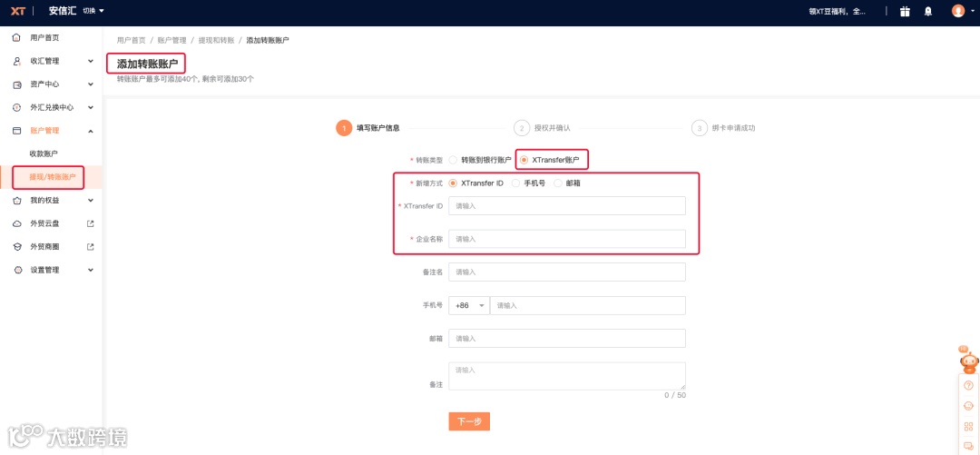The width and height of the screenshot is (980, 455).
Task: Click the 外贸商圈 sidebar icon
Action: point(17,247)
